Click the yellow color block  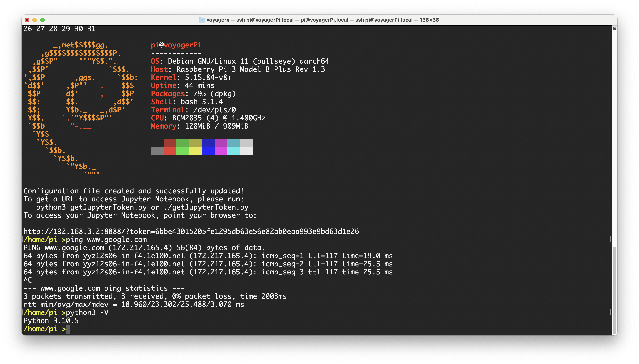(196, 151)
